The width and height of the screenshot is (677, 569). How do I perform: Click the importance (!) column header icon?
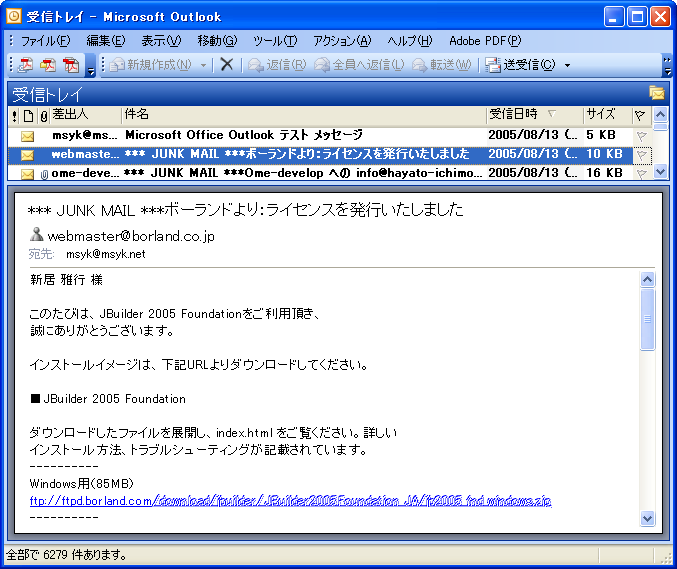point(14,116)
